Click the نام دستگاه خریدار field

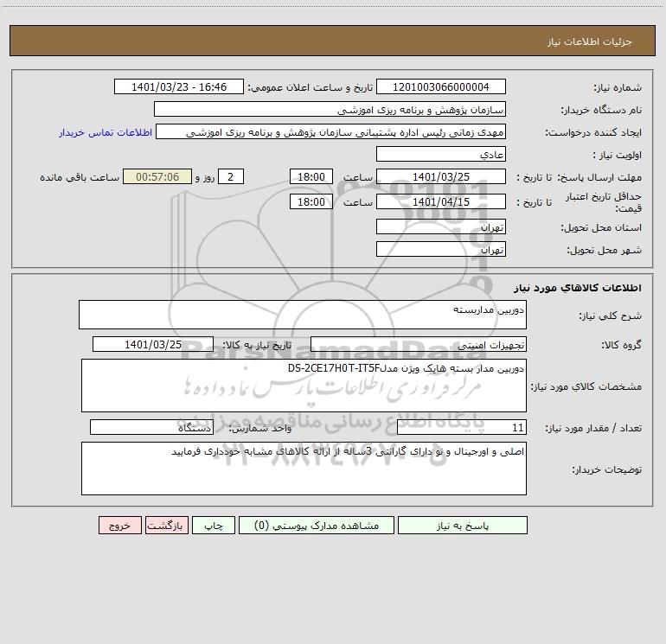point(330,109)
